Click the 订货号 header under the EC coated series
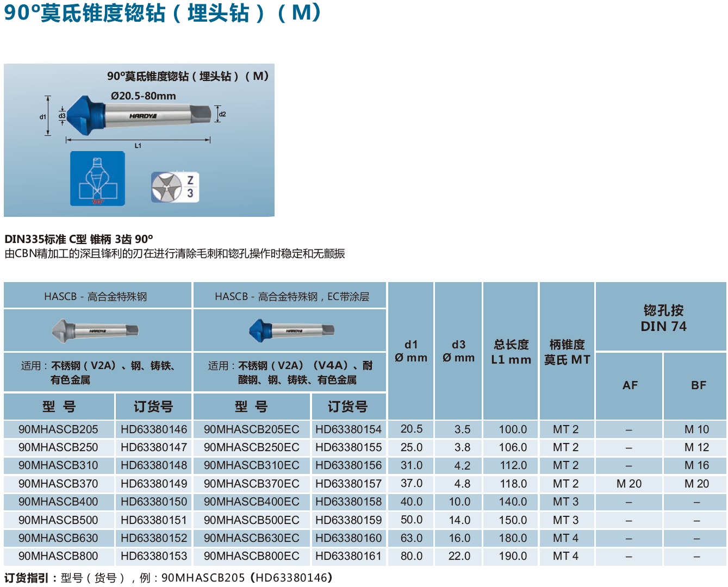The height and width of the screenshot is (587, 728). tap(347, 407)
